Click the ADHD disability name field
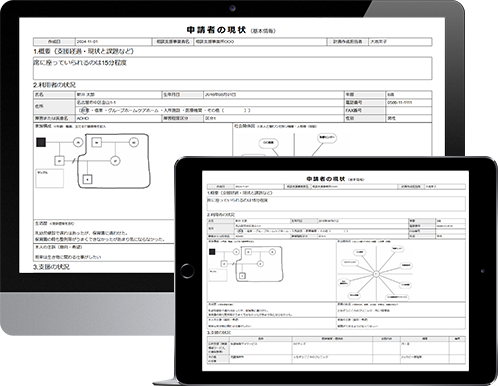The height and width of the screenshot is (386, 498). tap(119, 118)
